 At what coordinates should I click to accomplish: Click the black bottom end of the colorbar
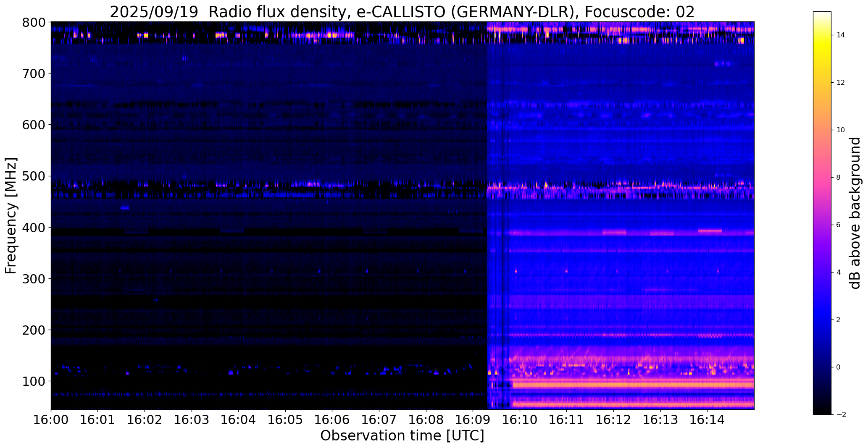tap(822, 411)
